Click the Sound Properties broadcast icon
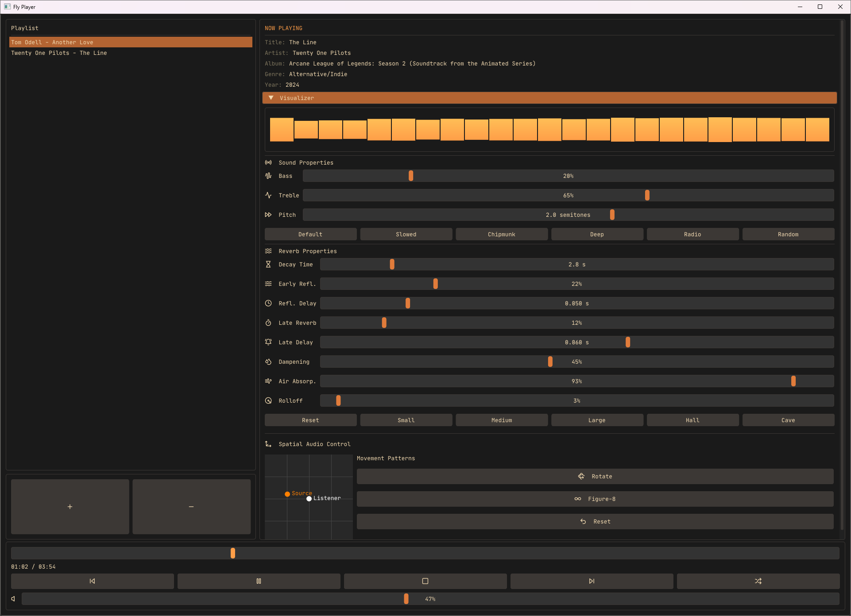 268,162
